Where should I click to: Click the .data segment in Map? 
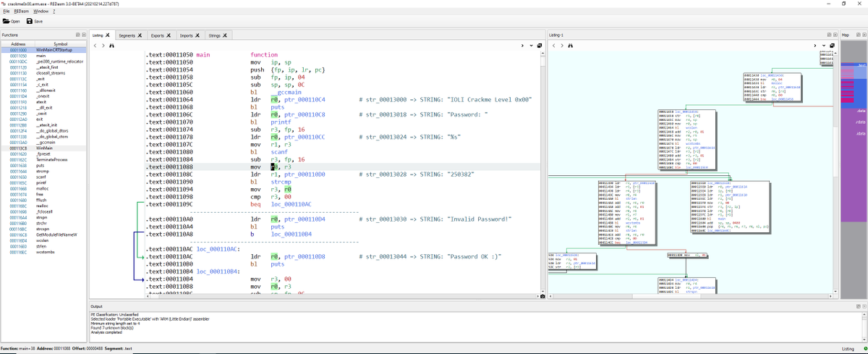coord(861,111)
